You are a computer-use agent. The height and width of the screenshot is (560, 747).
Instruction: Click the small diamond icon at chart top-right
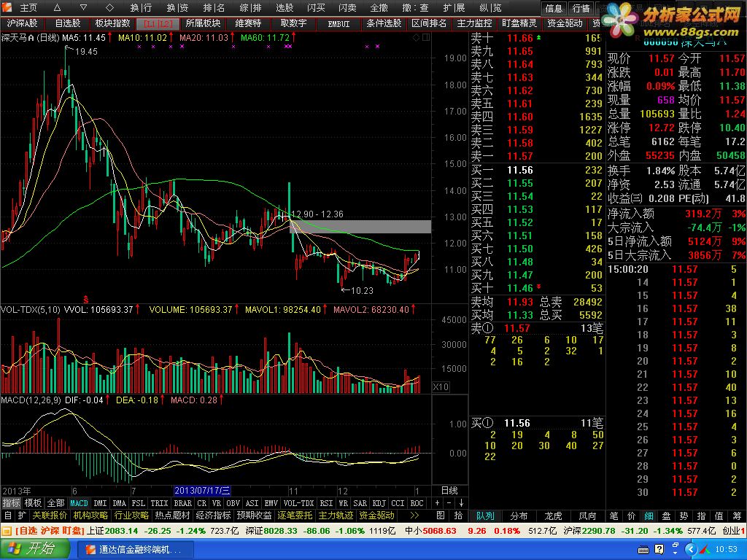(416, 37)
